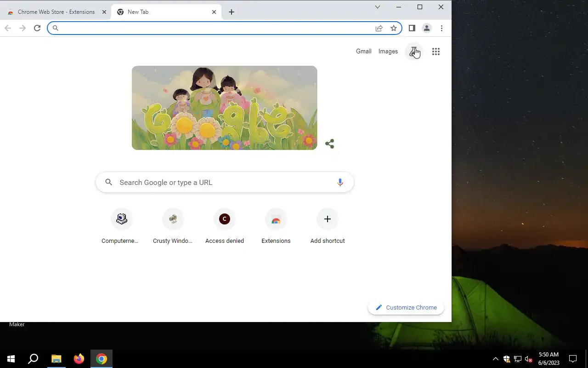This screenshot has height=368, width=588.
Task: Click the Add shortcut plus tile
Action: 328,227
